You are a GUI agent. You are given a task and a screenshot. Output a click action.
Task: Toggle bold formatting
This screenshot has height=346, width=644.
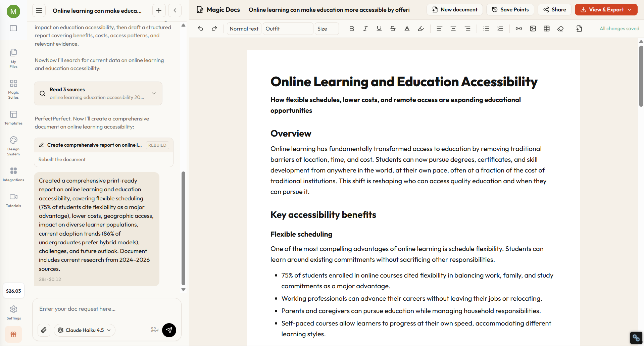click(x=352, y=29)
